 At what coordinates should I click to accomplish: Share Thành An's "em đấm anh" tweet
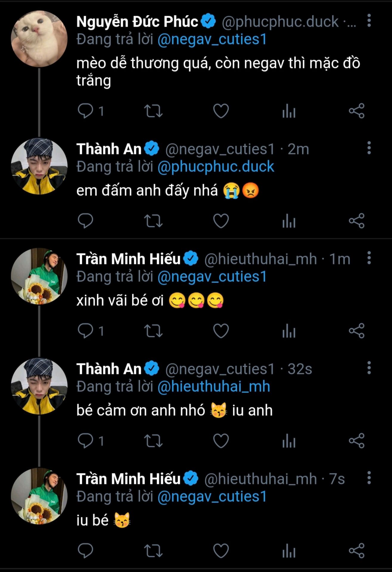(357, 221)
